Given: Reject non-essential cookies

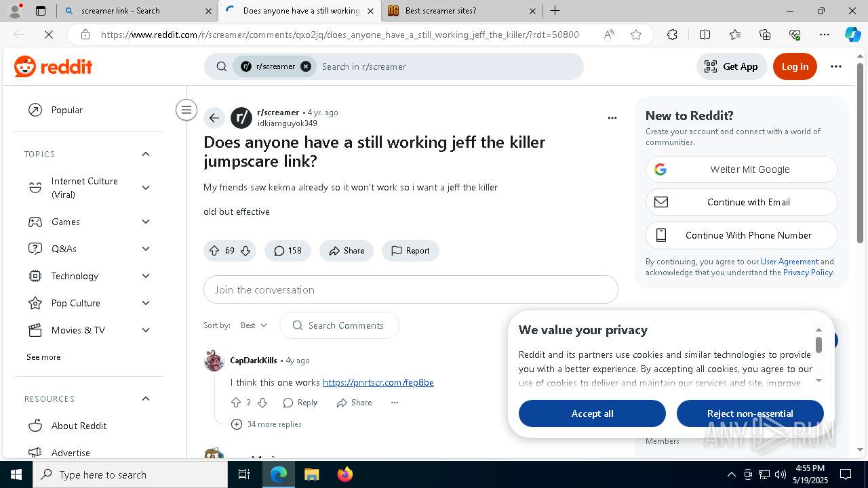Looking at the screenshot, I should point(750,413).
